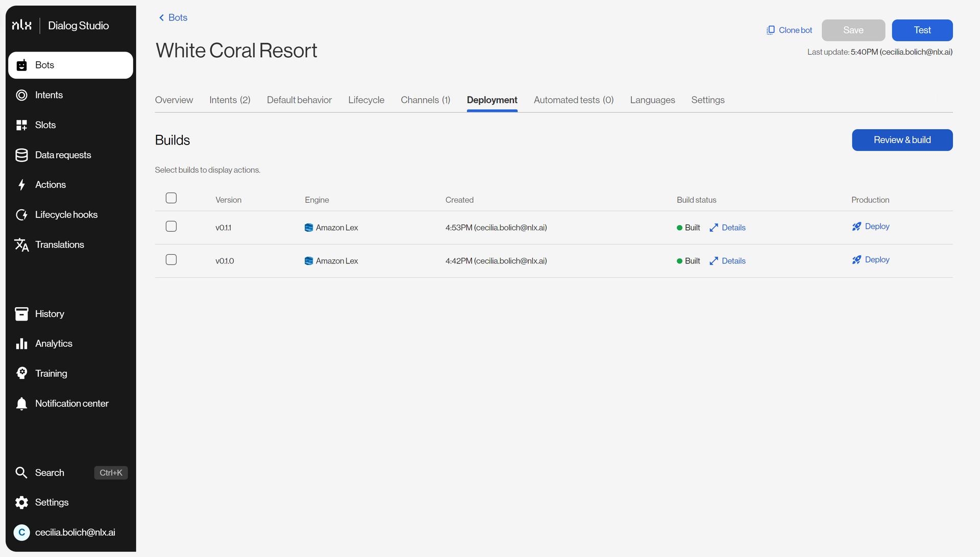Open the bot Settings tab
The width and height of the screenshot is (980, 557).
pos(708,100)
